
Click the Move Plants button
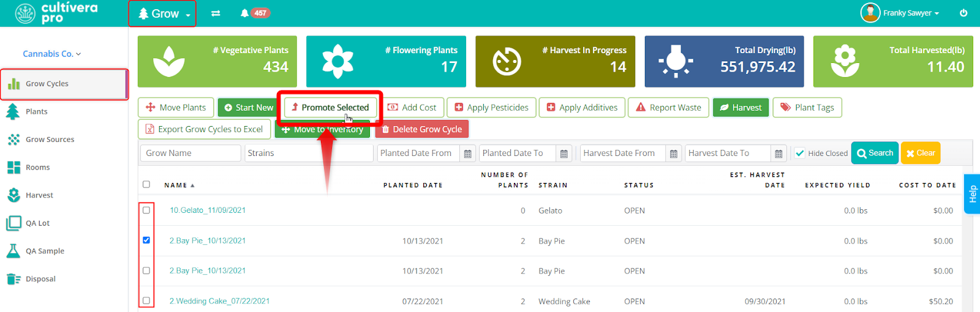[x=176, y=108]
